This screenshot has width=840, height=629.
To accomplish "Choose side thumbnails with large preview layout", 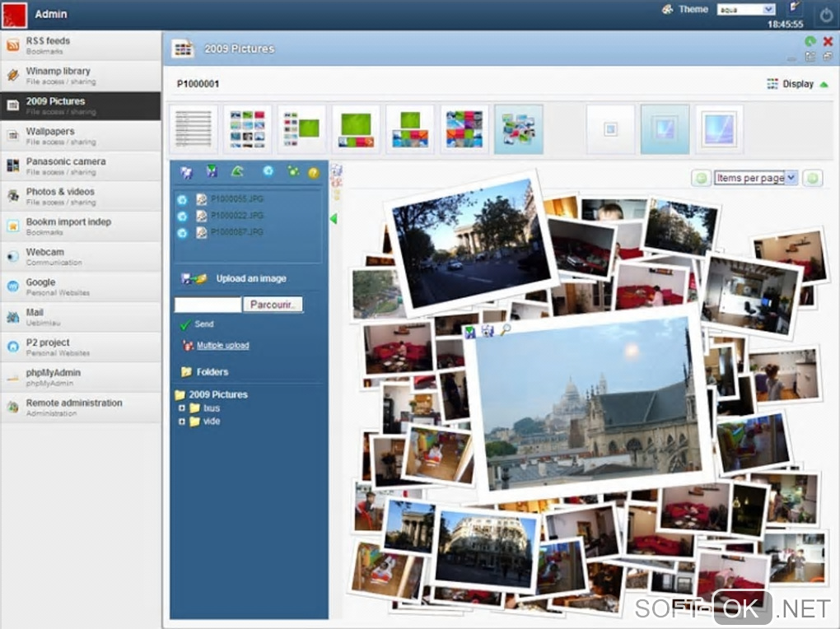I will pyautogui.click(x=301, y=129).
